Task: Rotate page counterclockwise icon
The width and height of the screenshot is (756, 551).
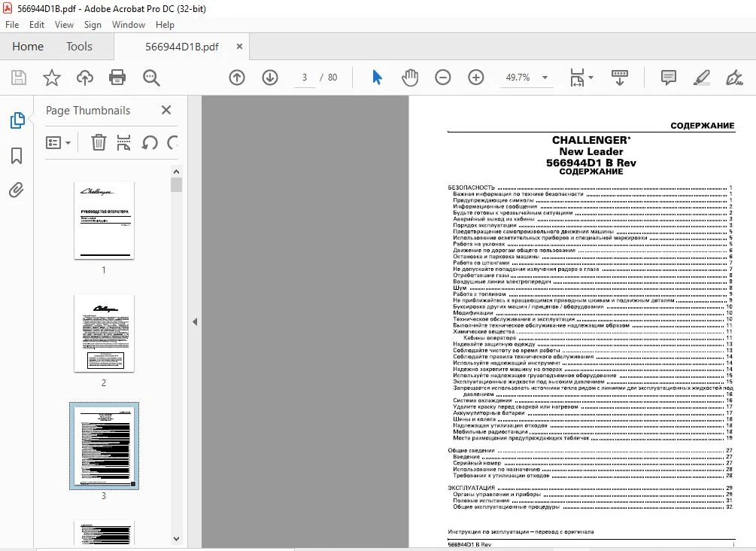Action: 150,142
